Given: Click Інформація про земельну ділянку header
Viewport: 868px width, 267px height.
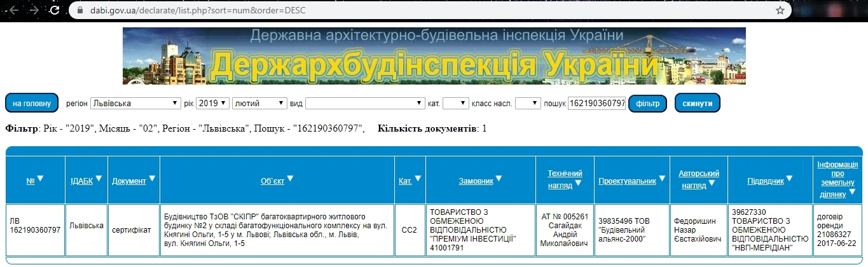Looking at the screenshot, I should pos(837,179).
